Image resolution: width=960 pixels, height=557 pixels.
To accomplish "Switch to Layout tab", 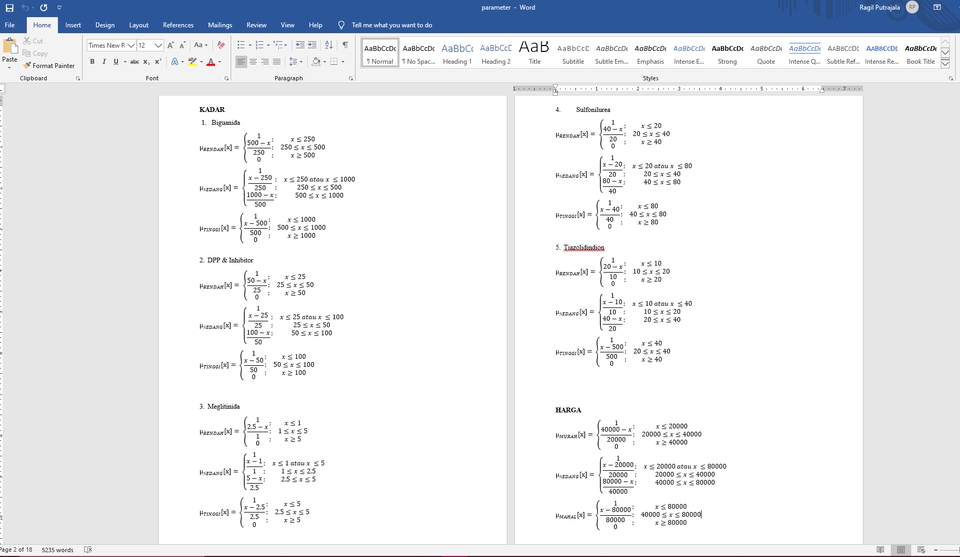I will pos(138,25).
